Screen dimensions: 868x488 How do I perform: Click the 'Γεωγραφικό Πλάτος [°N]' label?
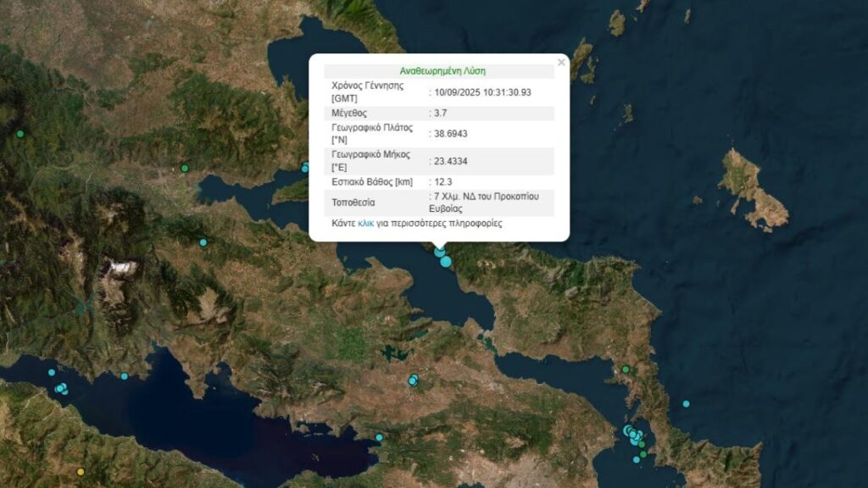click(372, 134)
